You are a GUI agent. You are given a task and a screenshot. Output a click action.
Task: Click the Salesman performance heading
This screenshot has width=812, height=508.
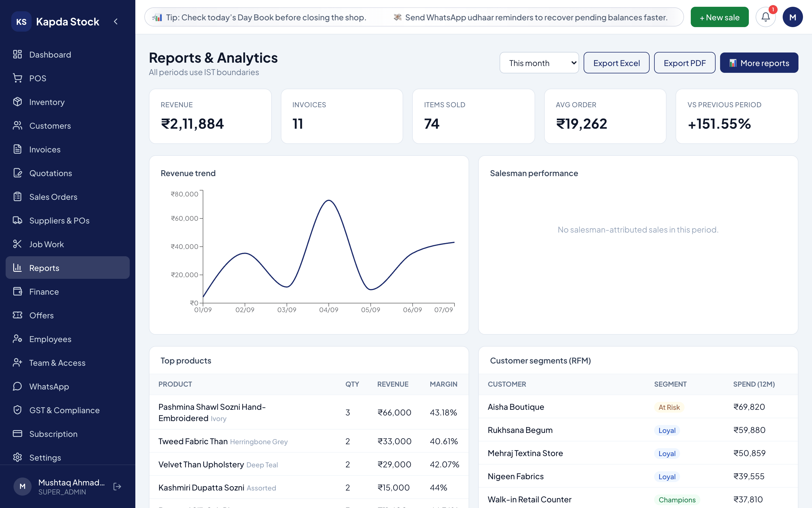[x=534, y=173]
